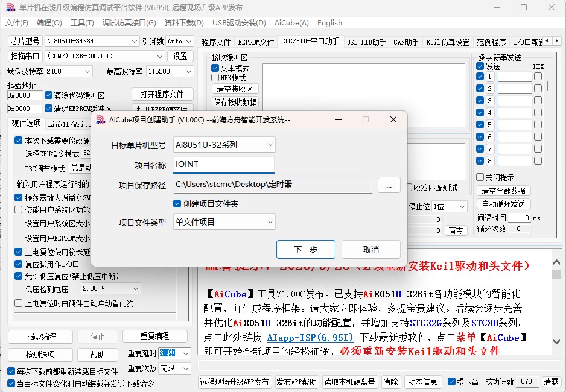Click the main window app icon
This screenshot has height=392, width=566.
(10, 8)
